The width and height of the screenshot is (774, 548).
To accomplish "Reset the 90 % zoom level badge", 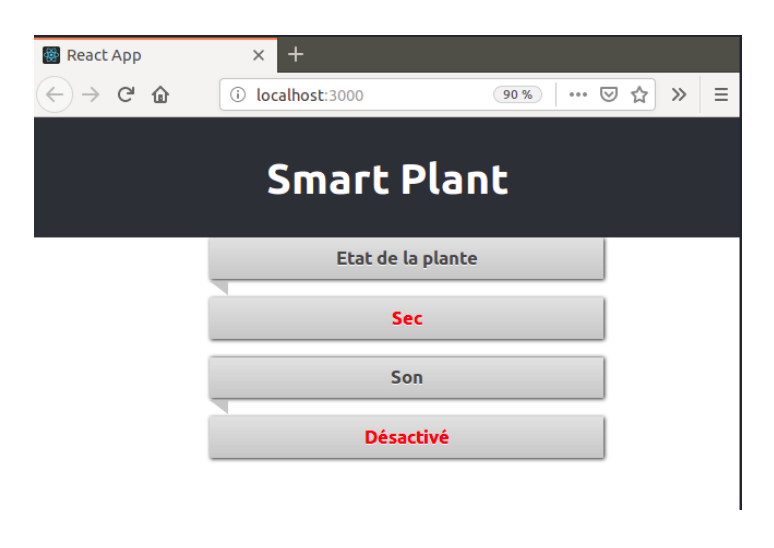I will (517, 95).
